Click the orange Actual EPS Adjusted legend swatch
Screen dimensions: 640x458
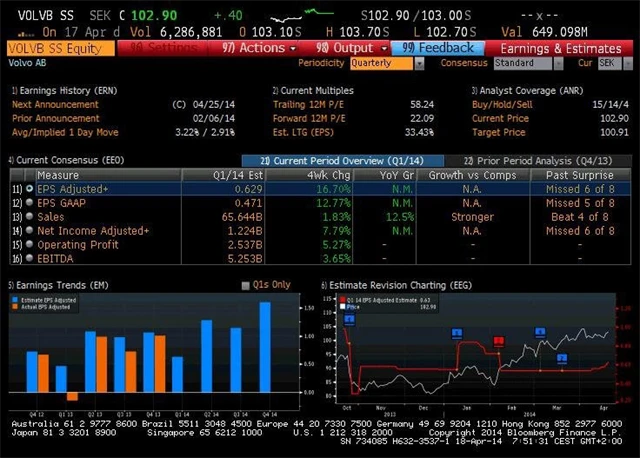pos(15,307)
